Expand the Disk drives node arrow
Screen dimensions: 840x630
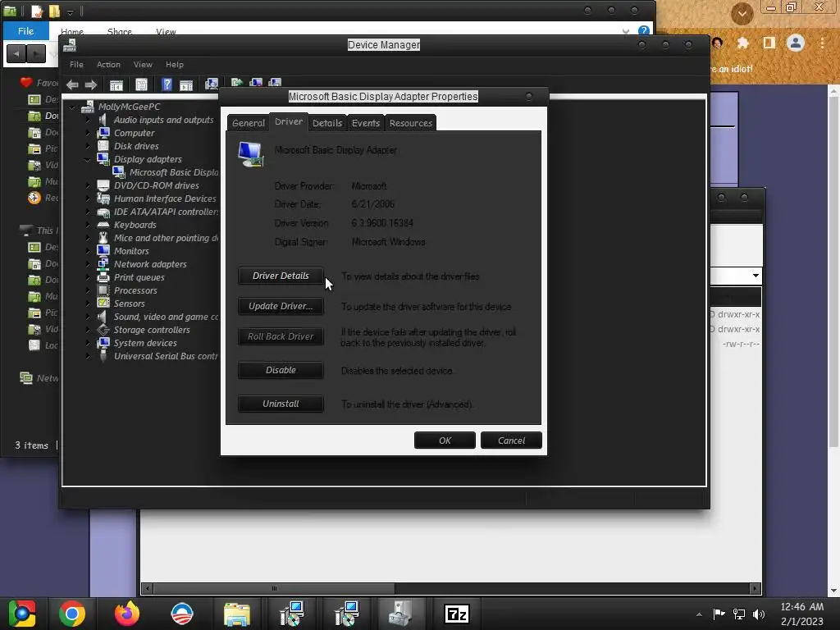tap(88, 146)
